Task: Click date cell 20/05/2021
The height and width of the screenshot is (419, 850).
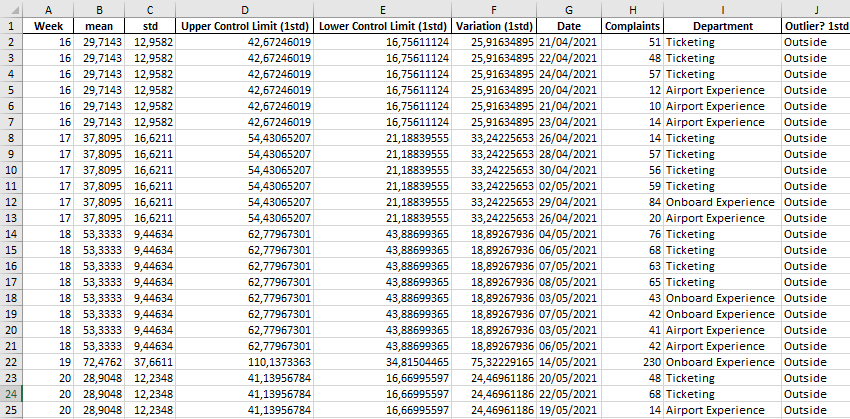Action: tap(569, 378)
